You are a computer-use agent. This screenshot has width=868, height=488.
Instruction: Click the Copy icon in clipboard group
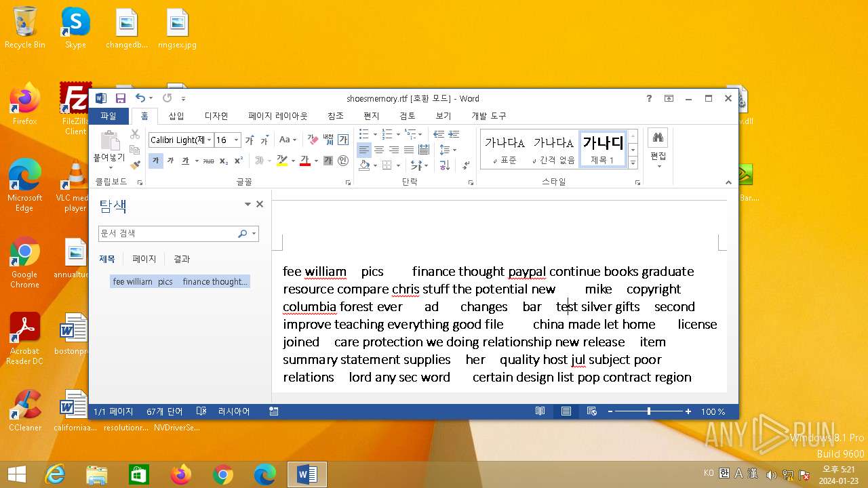tap(135, 149)
